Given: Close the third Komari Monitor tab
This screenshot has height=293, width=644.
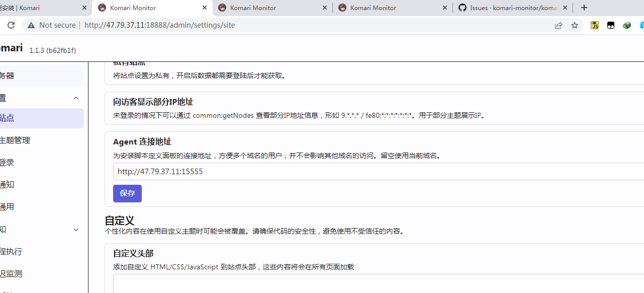Looking at the screenshot, I should click(x=325, y=8).
